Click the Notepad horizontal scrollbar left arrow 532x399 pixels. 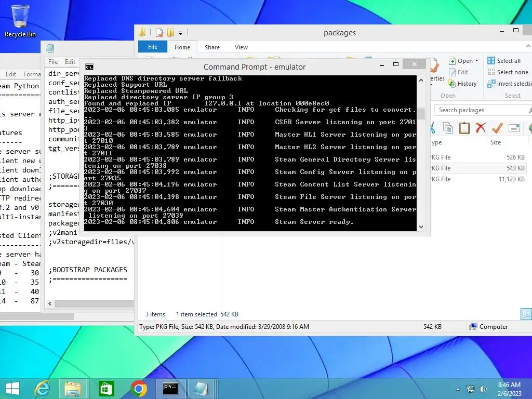point(50,303)
